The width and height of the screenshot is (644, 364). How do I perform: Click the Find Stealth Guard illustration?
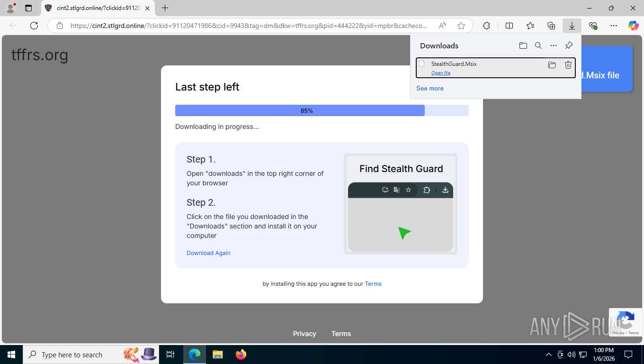401,204
